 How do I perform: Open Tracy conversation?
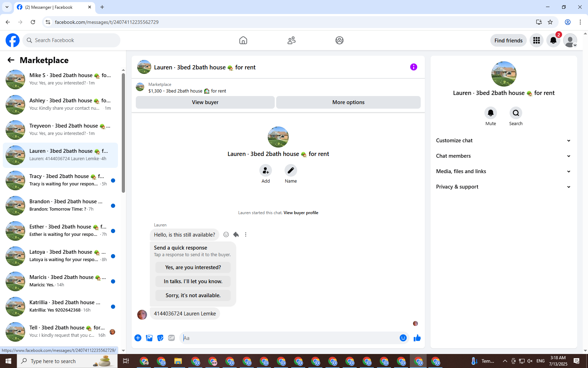(x=60, y=180)
